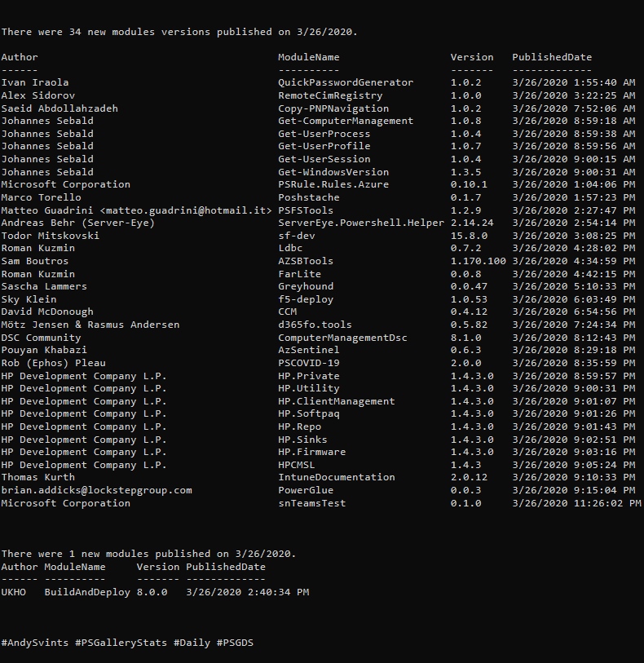
Task: Click author Saeid Abdollahzadeh
Action: pyautogui.click(x=60, y=108)
